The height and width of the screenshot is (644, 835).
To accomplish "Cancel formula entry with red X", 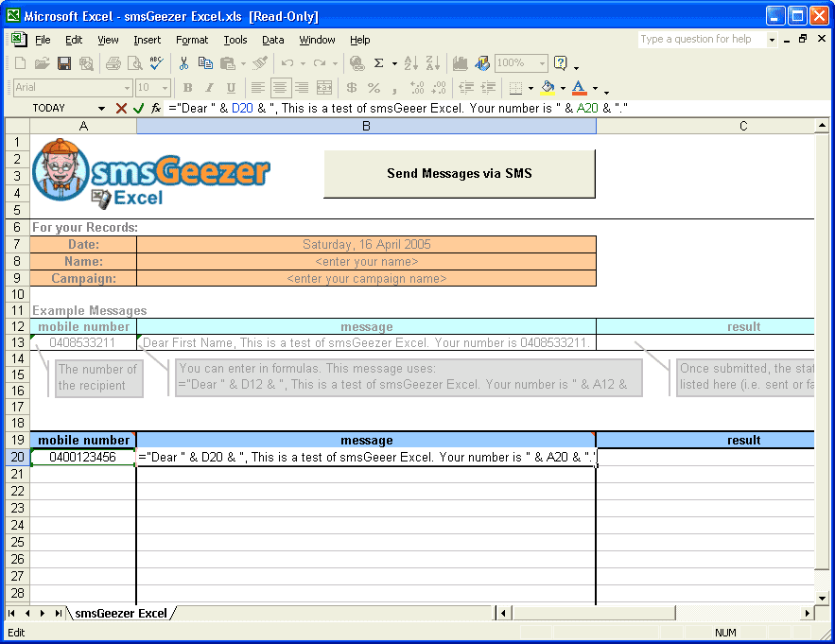I will click(x=121, y=108).
